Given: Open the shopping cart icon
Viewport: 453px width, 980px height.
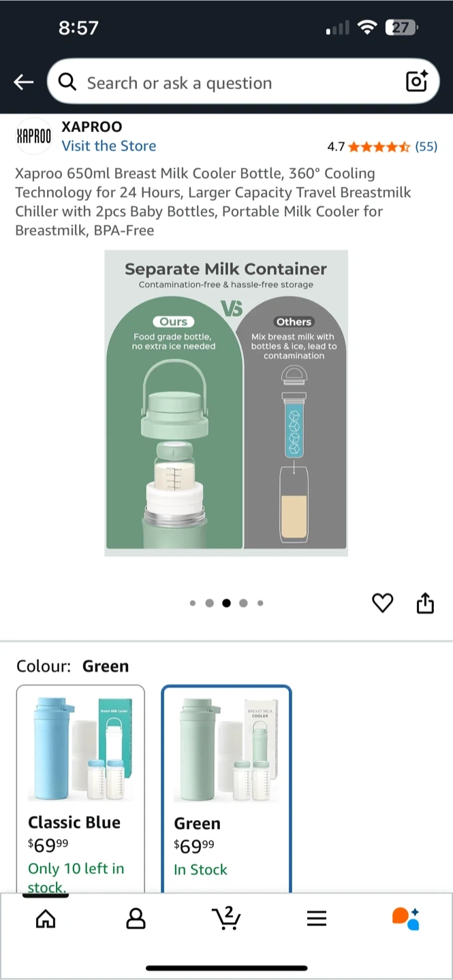Looking at the screenshot, I should point(226,918).
